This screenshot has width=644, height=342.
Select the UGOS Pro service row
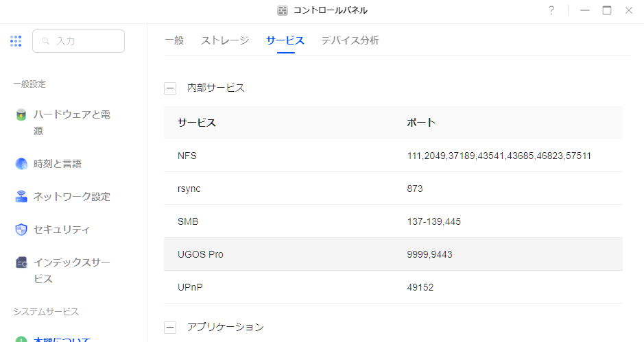[393, 254]
